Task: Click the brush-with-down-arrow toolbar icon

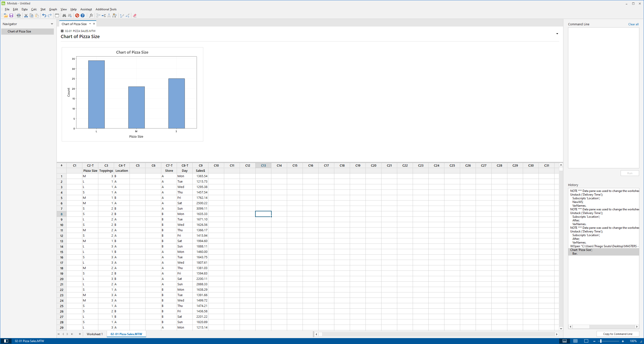Action: pos(128,15)
